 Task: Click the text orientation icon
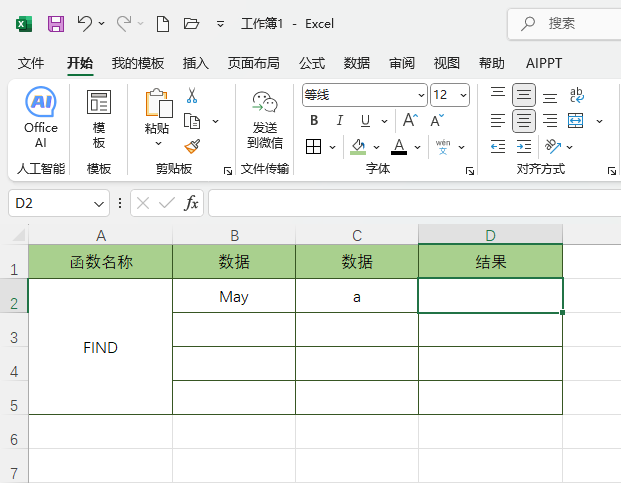coord(553,146)
